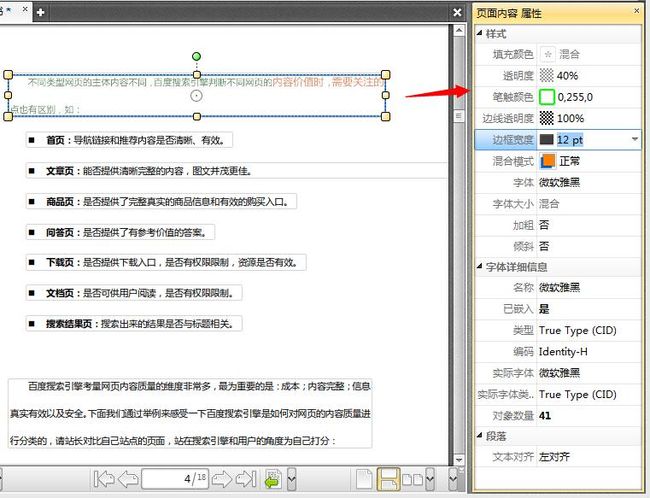Viewport: 650px width, 498px height.
Task: Collapse the 样式 section
Action: coord(480,33)
